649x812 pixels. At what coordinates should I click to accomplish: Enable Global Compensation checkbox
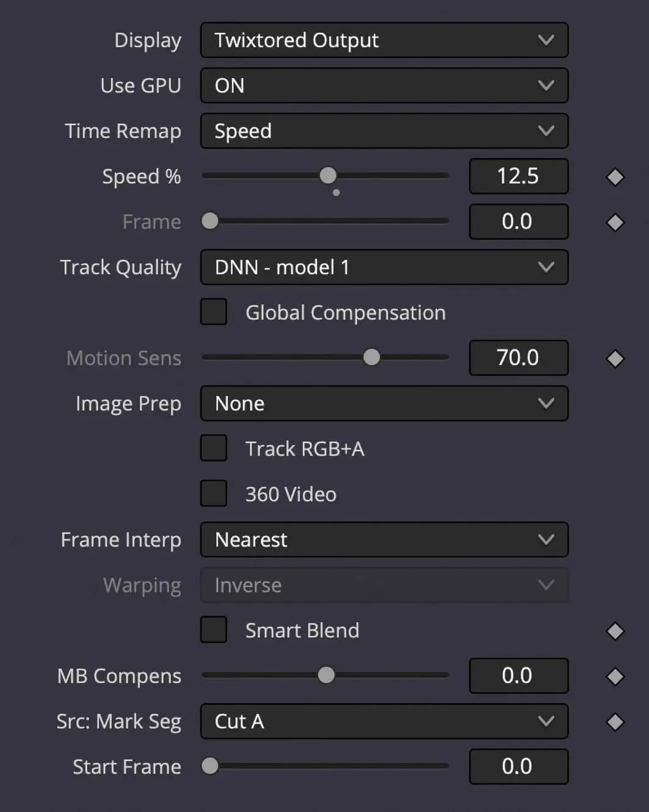point(214,312)
